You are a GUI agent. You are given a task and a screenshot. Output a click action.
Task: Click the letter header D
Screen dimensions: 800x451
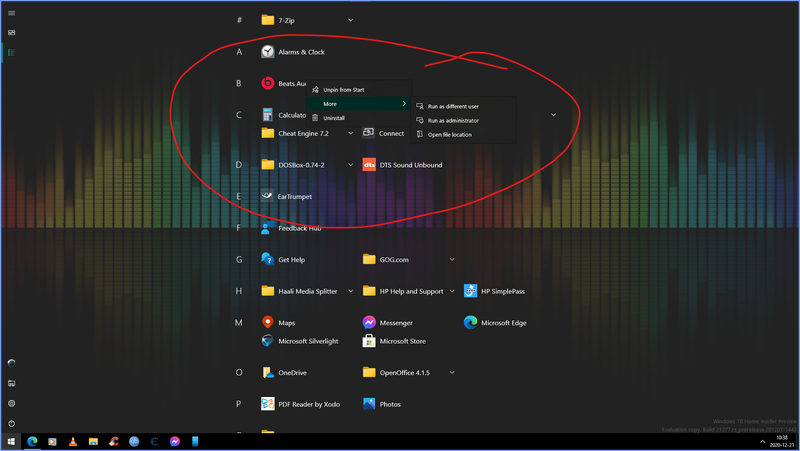coord(239,165)
